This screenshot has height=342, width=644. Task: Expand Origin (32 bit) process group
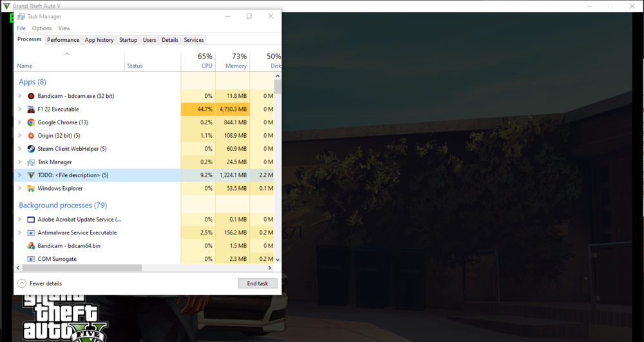[19, 135]
